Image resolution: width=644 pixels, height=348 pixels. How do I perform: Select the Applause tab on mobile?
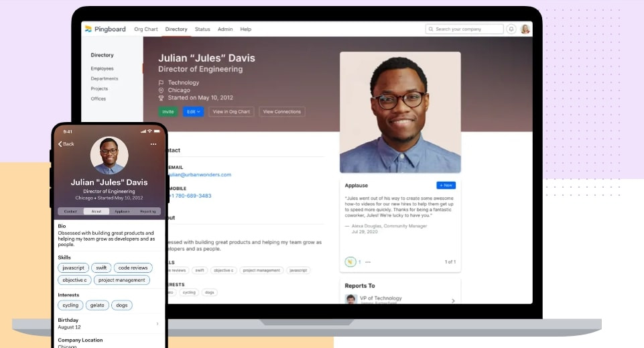pos(122,211)
